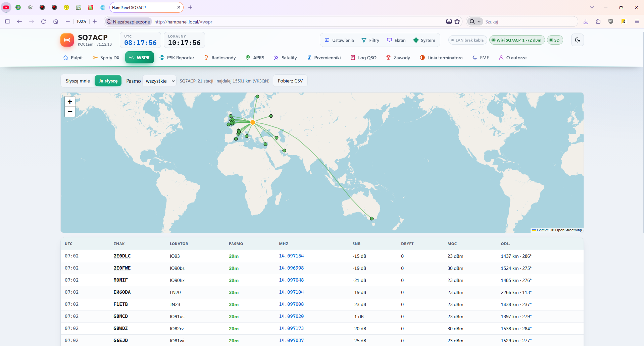Select the 'Ja słyszę' mode
Viewport: 644px width, 346px height.
pyautogui.click(x=108, y=81)
